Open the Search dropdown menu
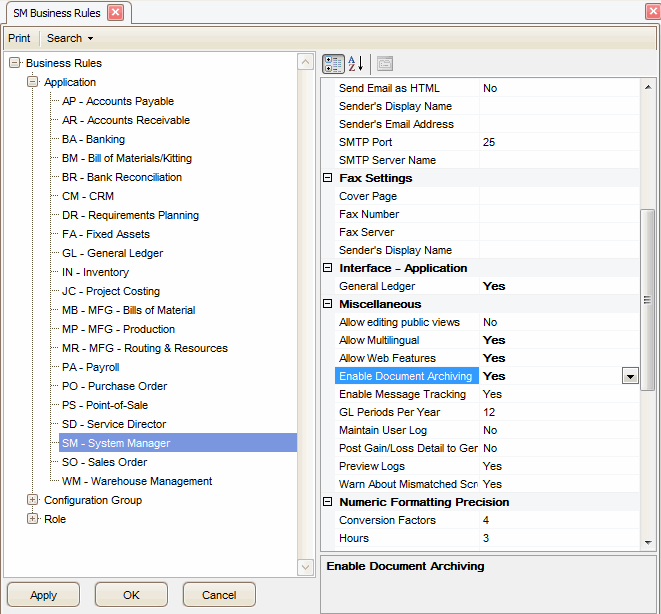661x614 pixels. [70, 38]
